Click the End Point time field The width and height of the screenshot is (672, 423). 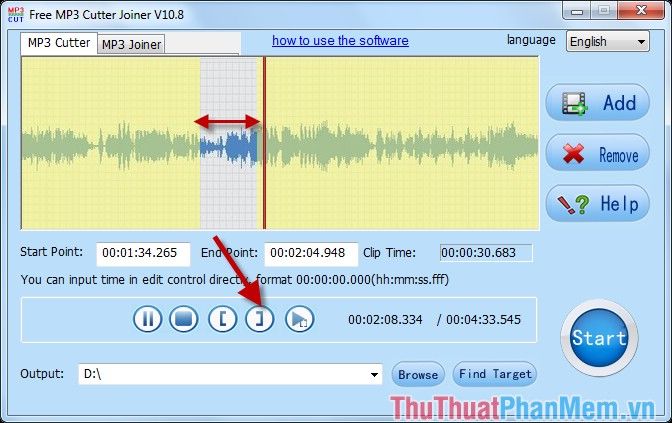coord(311,253)
